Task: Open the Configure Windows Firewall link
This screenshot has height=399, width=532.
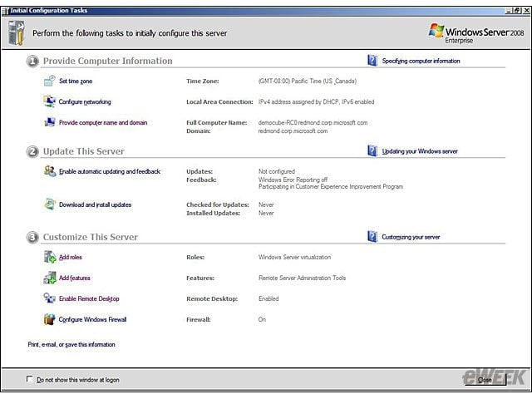Action: [92, 319]
